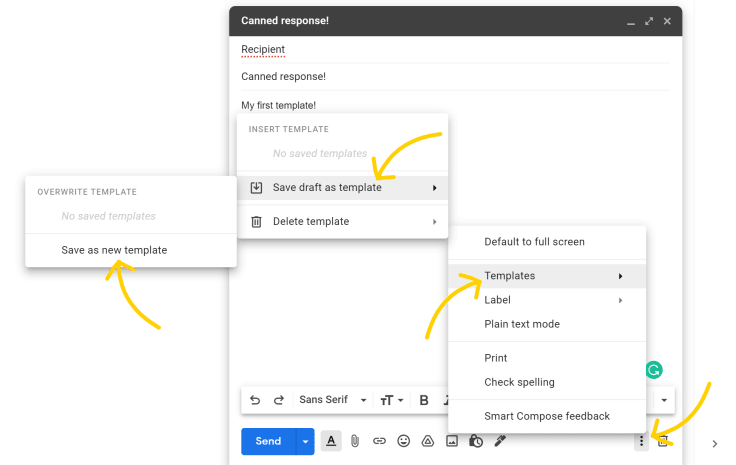Open Grammarly green icon

pyautogui.click(x=654, y=370)
